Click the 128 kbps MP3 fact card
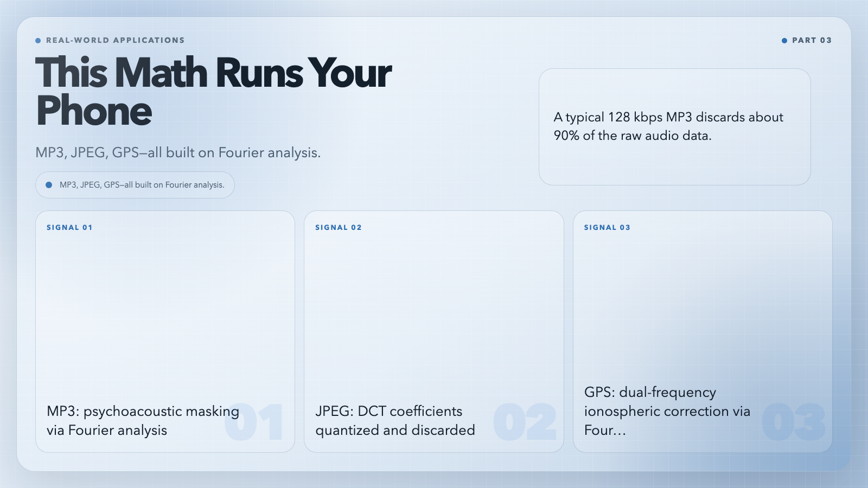868x488 pixels. tap(675, 127)
